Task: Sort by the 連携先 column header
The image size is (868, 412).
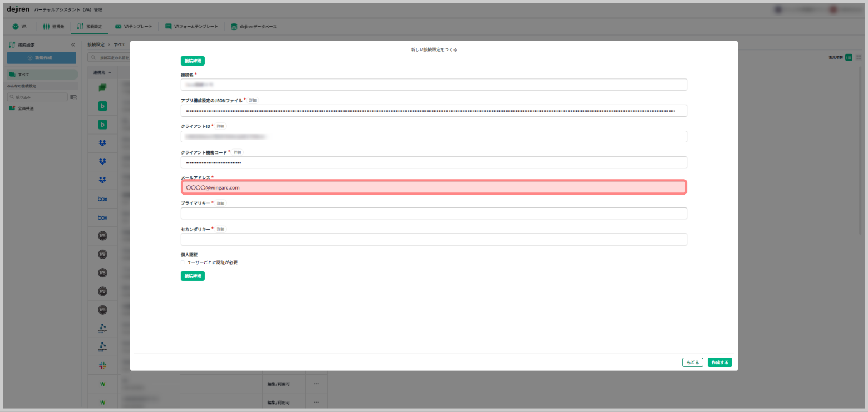Action: tap(102, 72)
